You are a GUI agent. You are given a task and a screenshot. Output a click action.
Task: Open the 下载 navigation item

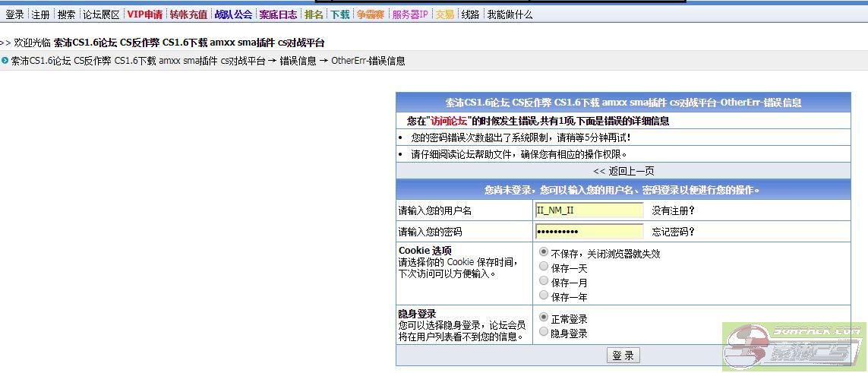tap(339, 14)
